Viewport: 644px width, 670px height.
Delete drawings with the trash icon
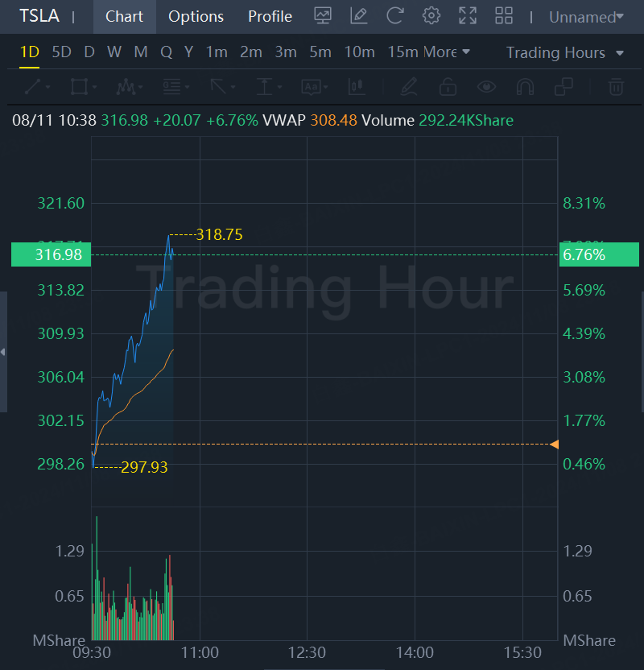coord(616,86)
